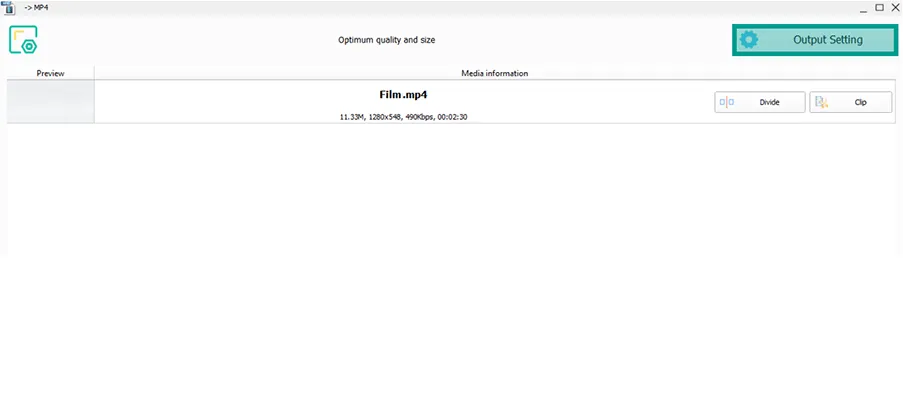Click the Media information column header
The height and width of the screenshot is (405, 903).
[495, 73]
